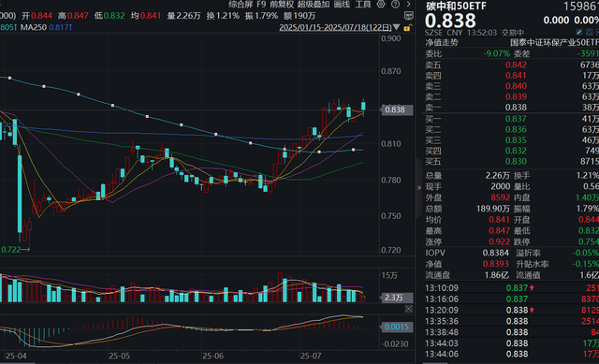Screen dimensions: 599x364
Task: Select 买三 bid price 0.835
Action: [x=516, y=140]
